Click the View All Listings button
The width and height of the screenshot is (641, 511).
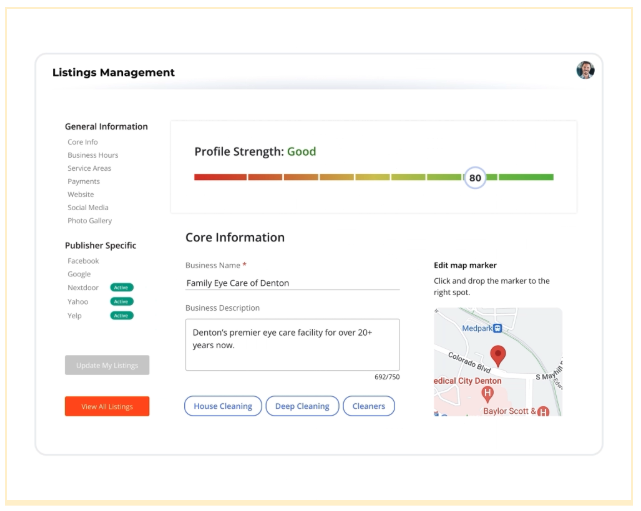pyautogui.click(x=107, y=406)
